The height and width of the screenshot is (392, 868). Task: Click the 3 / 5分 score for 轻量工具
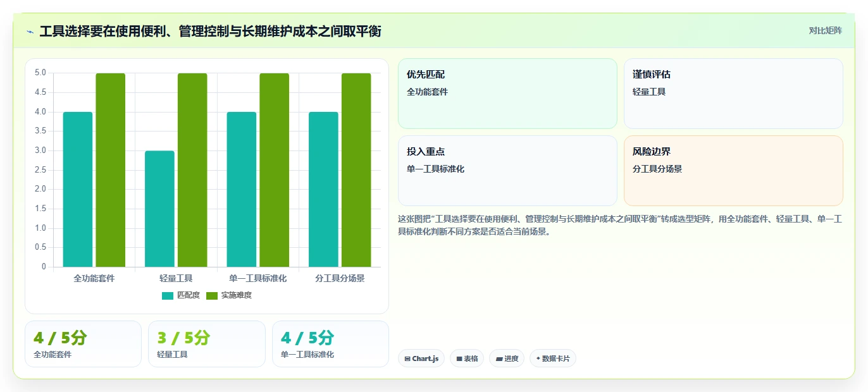(x=183, y=338)
